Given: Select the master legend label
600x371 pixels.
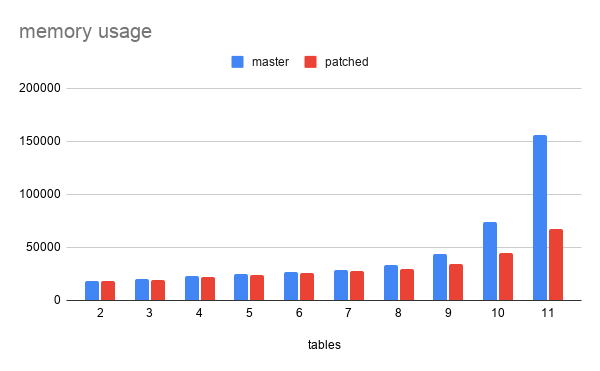Looking at the screenshot, I should pos(270,62).
